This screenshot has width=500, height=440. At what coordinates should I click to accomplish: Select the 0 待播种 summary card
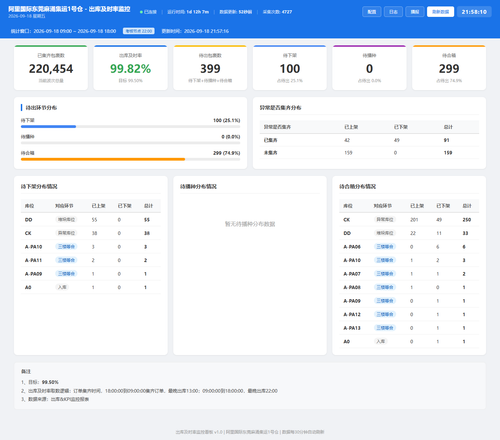click(369, 68)
